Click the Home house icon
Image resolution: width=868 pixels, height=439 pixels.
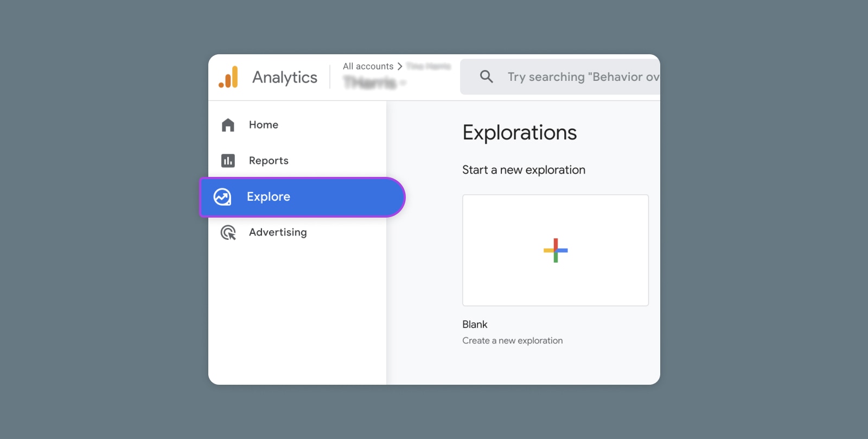(x=228, y=125)
